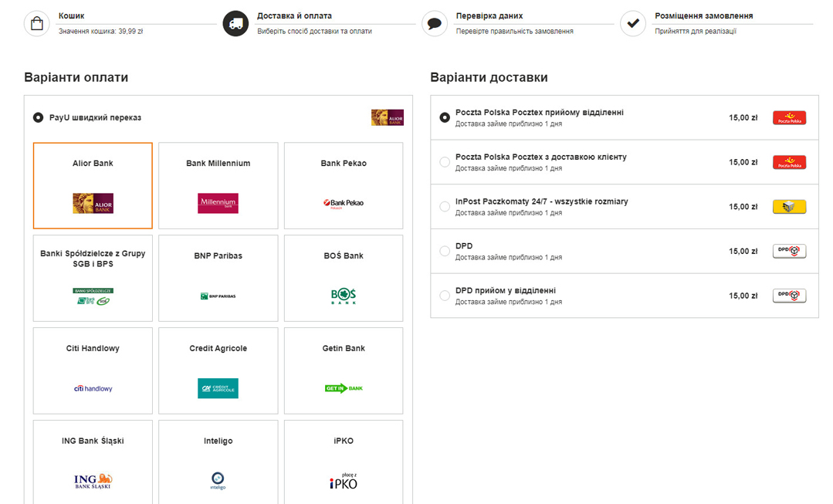The height and width of the screenshot is (504, 833).
Task: Select InPost Paczkomaty 24/7 delivery option
Action: (445, 207)
